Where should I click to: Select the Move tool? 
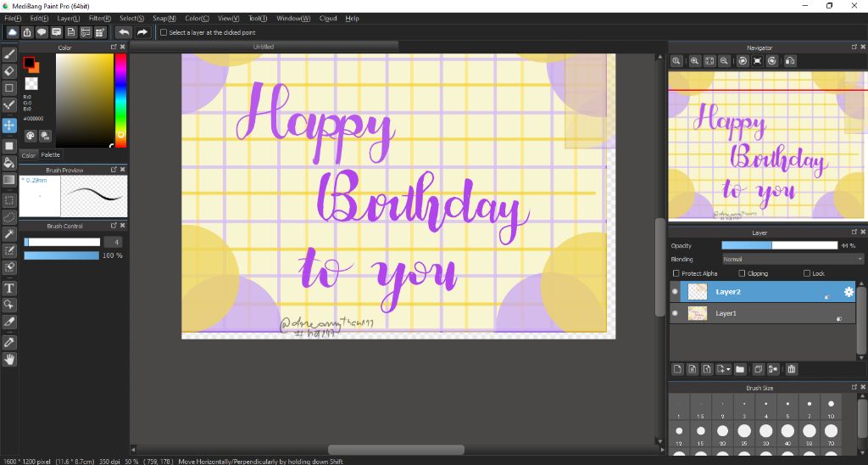pos(8,126)
